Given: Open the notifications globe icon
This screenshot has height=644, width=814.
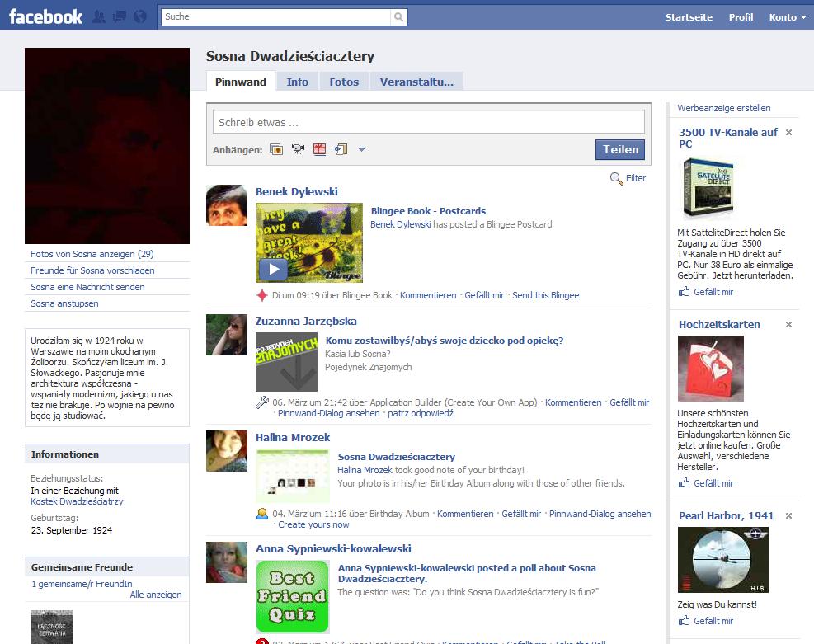Looking at the screenshot, I should click(x=139, y=16).
